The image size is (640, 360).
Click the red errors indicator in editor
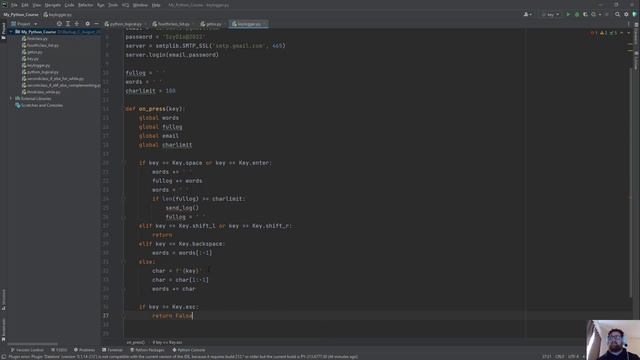click(x=594, y=33)
